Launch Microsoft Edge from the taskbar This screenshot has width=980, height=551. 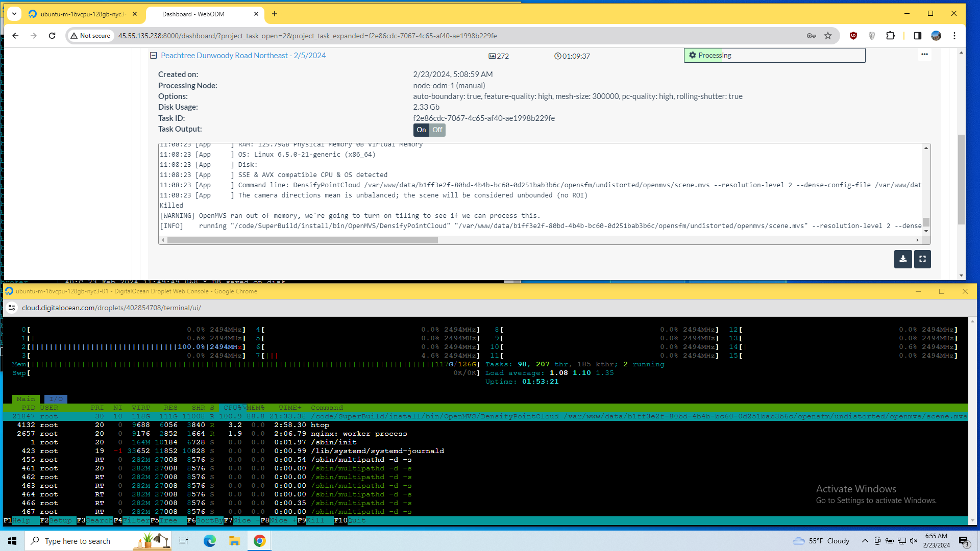click(x=209, y=541)
